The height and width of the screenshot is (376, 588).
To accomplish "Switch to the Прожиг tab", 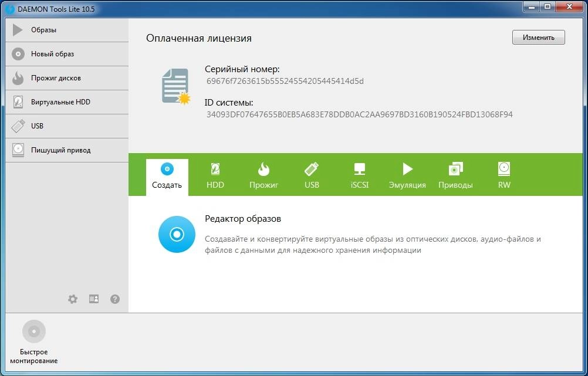I will point(263,175).
